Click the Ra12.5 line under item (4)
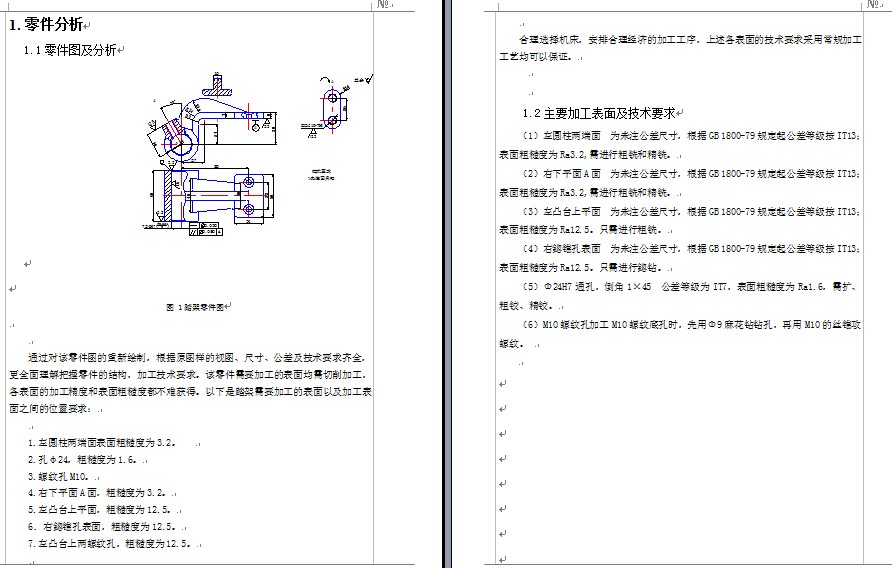892x568 pixels. coord(581,267)
